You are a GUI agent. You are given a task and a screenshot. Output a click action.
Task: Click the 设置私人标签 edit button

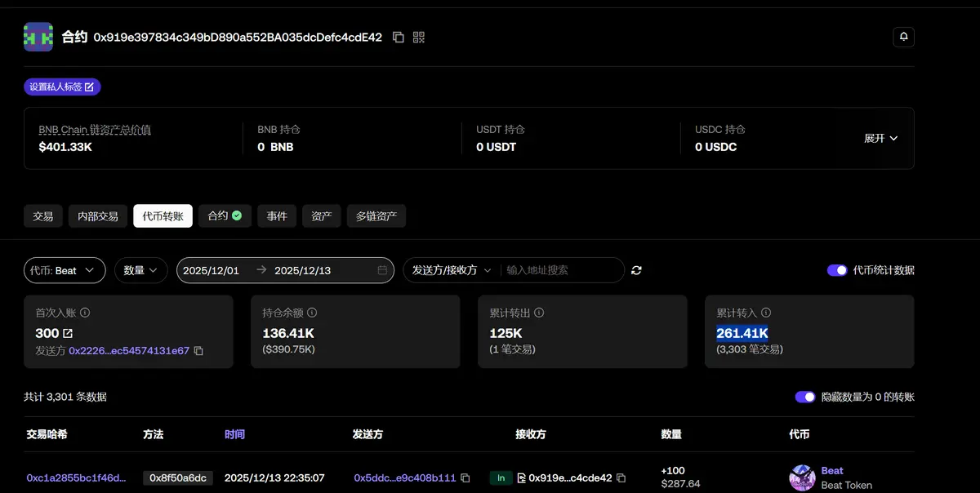click(62, 87)
